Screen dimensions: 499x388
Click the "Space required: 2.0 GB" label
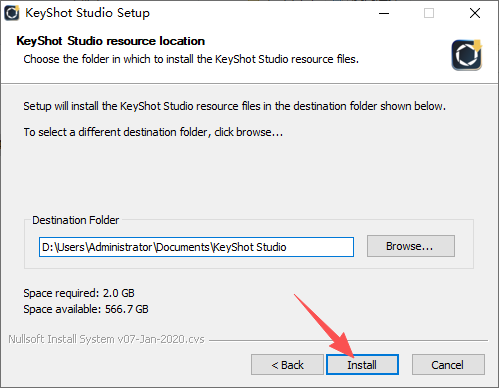click(x=79, y=293)
